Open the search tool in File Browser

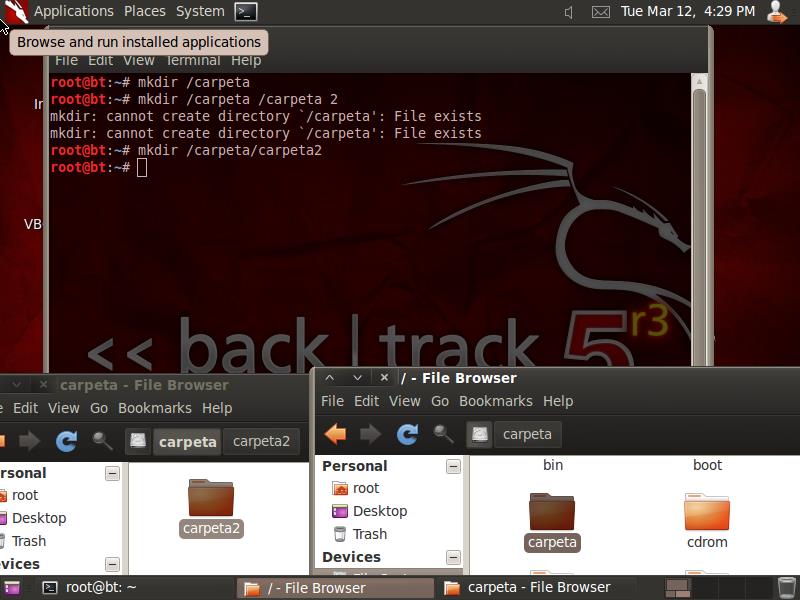pos(444,434)
